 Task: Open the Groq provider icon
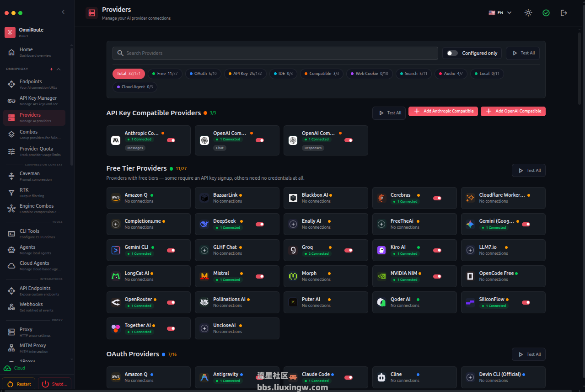coord(293,250)
